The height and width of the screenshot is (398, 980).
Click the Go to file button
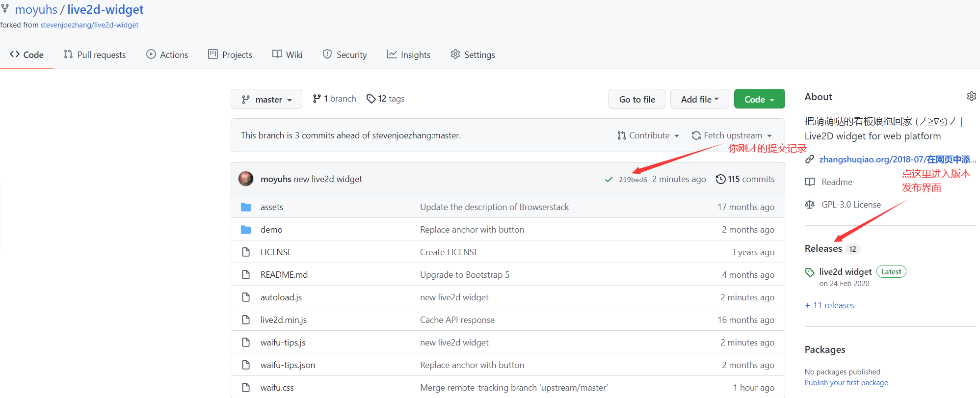(x=637, y=99)
